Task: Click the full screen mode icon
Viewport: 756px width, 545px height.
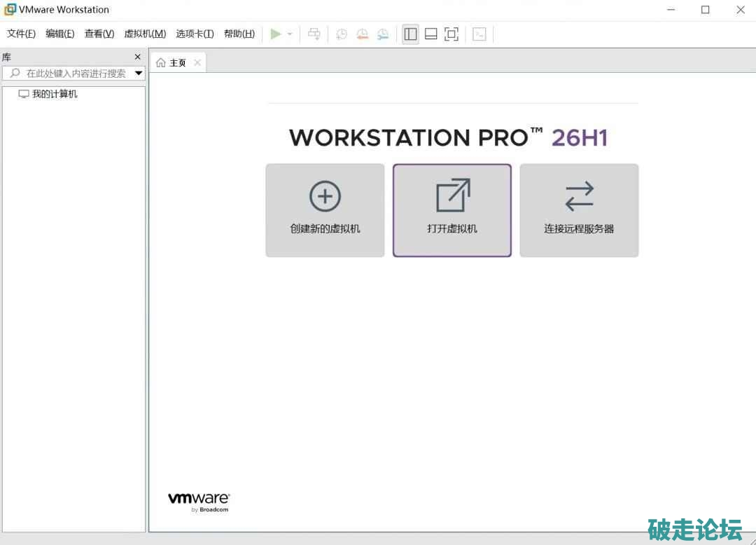Action: tap(451, 34)
